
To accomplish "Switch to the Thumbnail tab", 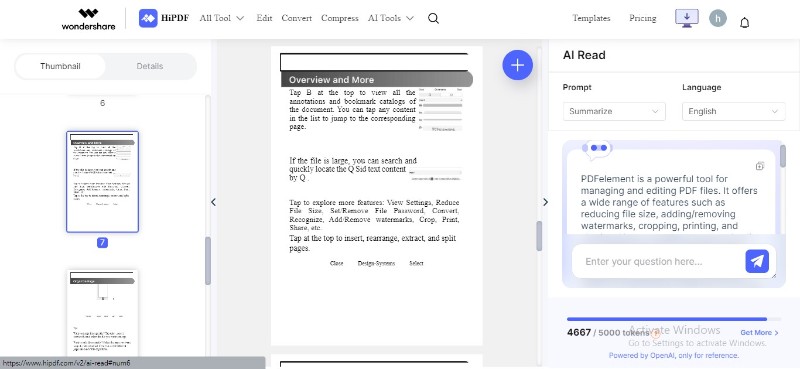I will click(x=60, y=66).
